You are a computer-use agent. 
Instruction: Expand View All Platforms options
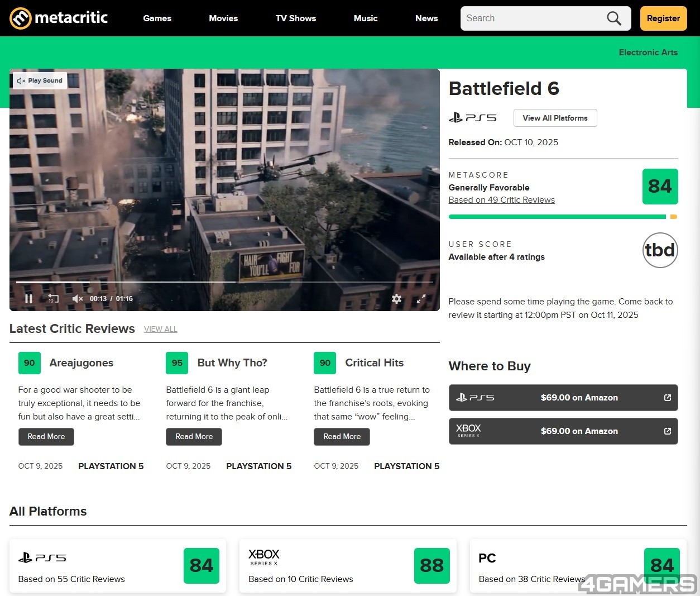coord(555,118)
